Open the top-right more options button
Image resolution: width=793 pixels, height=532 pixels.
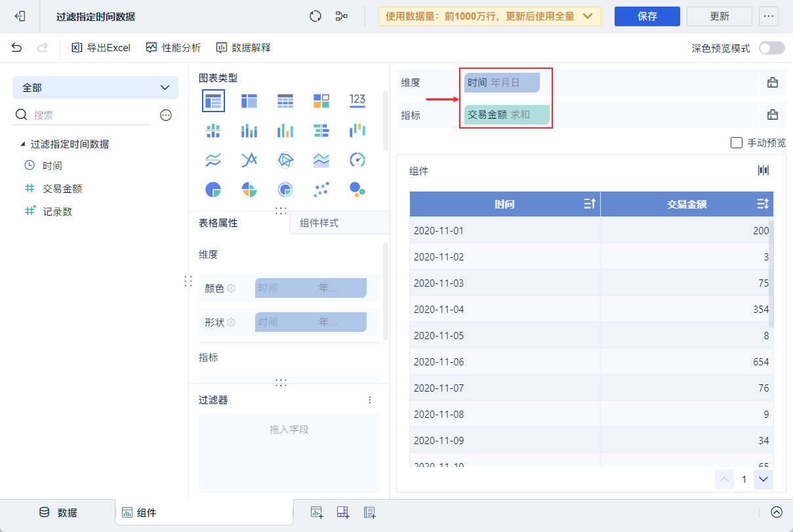point(769,16)
